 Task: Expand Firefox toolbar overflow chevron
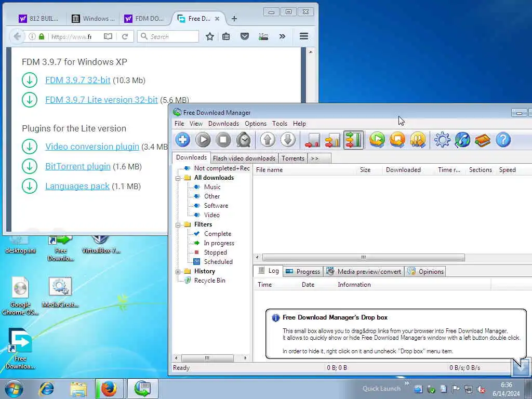pos(282,36)
